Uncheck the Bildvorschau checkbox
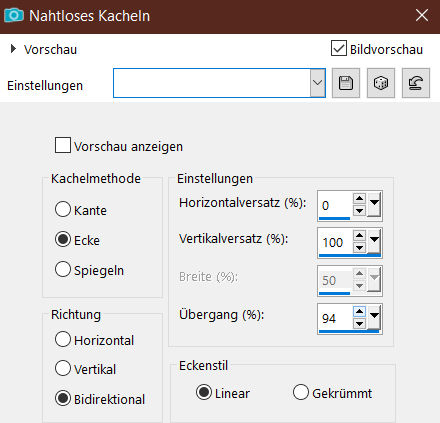 tap(339, 48)
